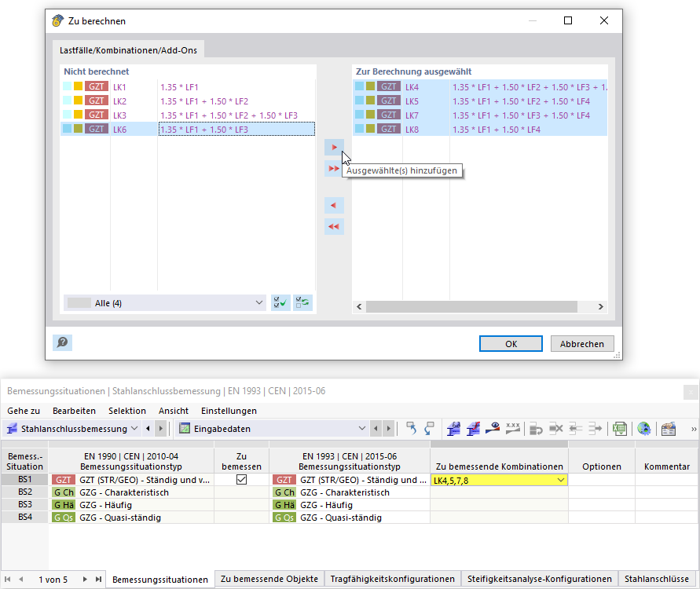
Task: Switch to the Stahlanschlüsse tab
Action: click(657, 579)
